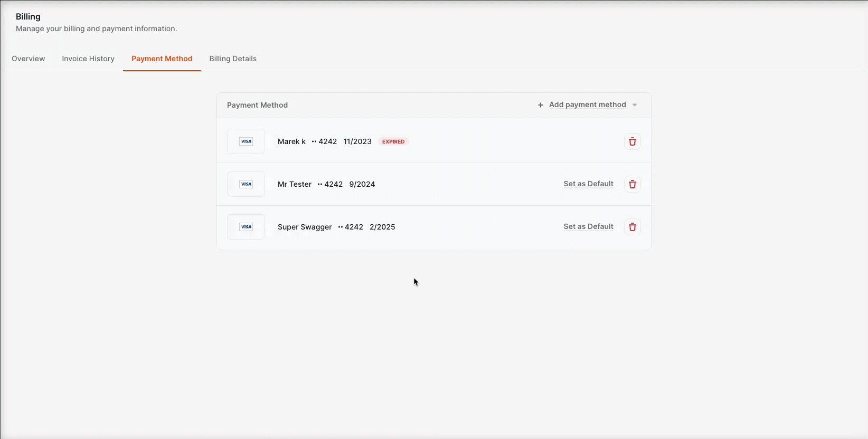The height and width of the screenshot is (439, 868).
Task: Click the Marek k cardholder name
Action: click(x=291, y=141)
